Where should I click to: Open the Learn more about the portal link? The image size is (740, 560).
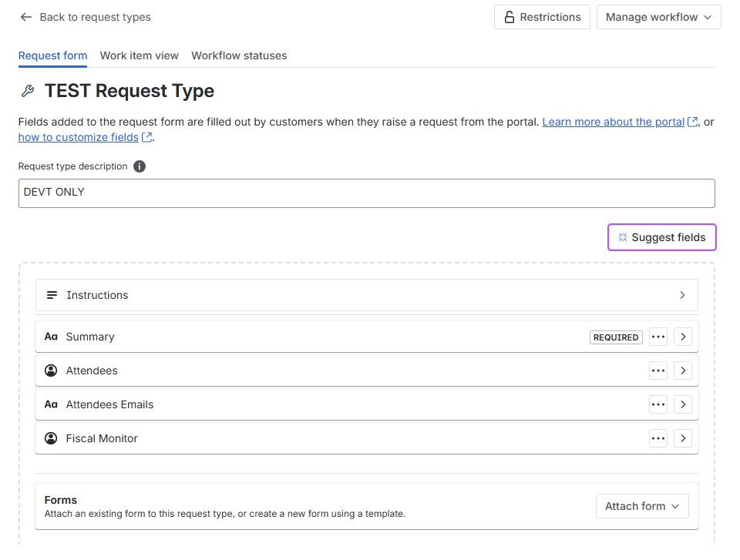click(613, 122)
